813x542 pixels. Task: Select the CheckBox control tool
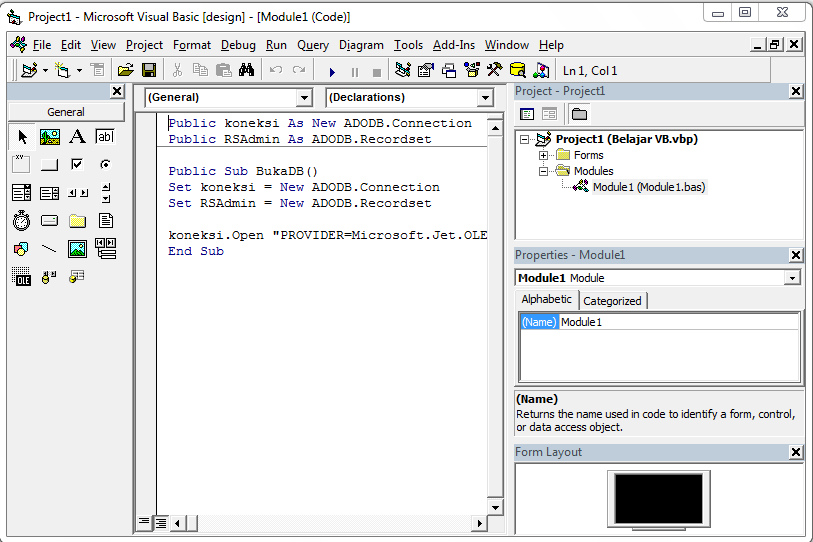tap(77, 165)
